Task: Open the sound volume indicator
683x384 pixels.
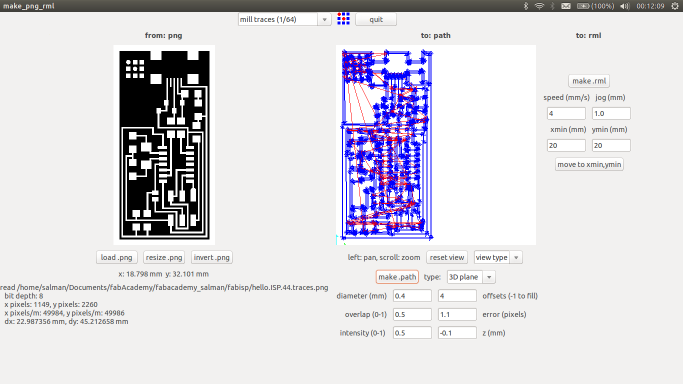Action: coord(625,6)
